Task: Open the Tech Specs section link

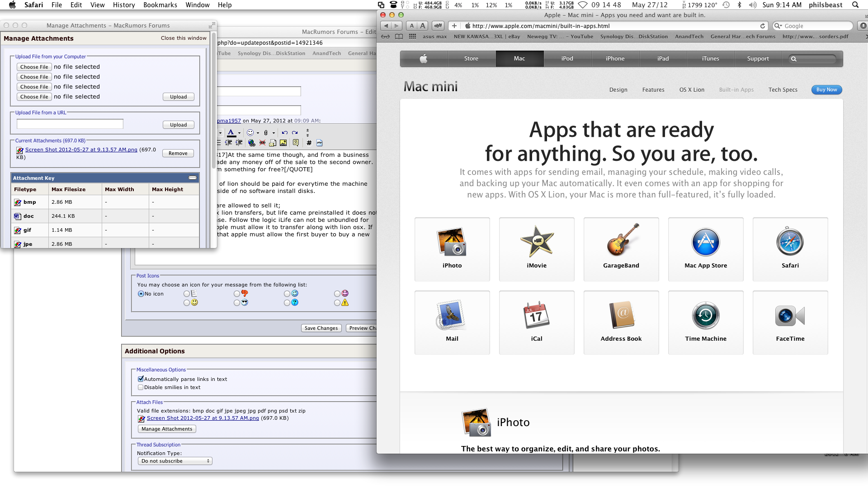Action: click(783, 89)
